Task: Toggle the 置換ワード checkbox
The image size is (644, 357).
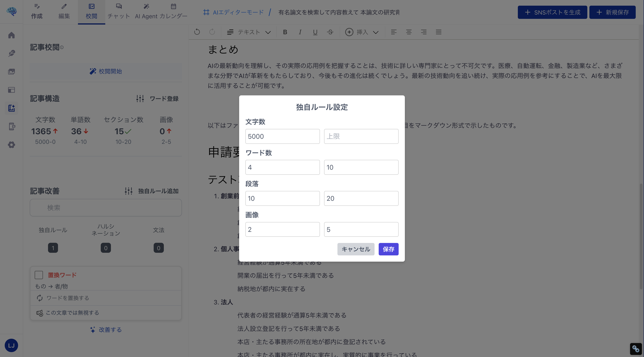Action: (39, 275)
